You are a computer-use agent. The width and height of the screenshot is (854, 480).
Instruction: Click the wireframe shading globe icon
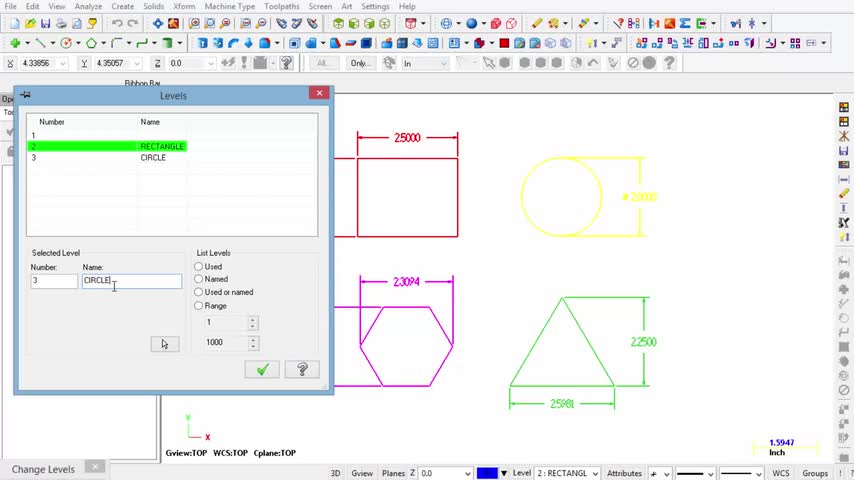446,23
